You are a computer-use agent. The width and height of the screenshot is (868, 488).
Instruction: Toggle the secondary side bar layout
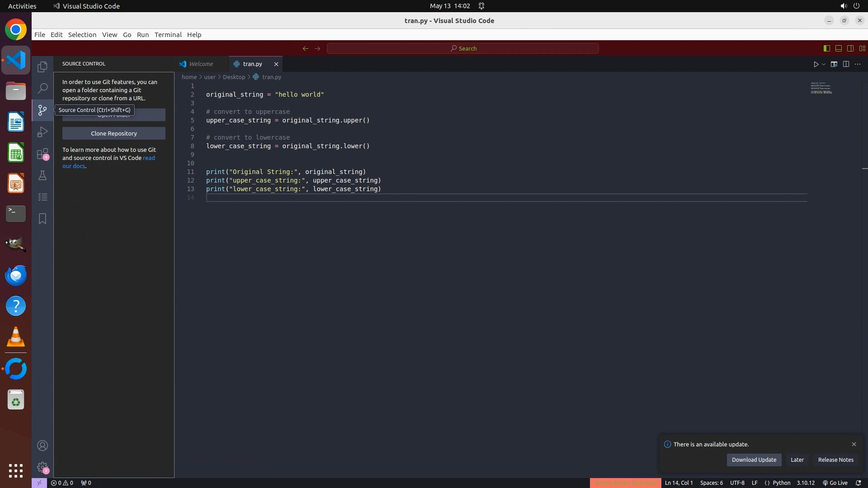pyautogui.click(x=850, y=48)
